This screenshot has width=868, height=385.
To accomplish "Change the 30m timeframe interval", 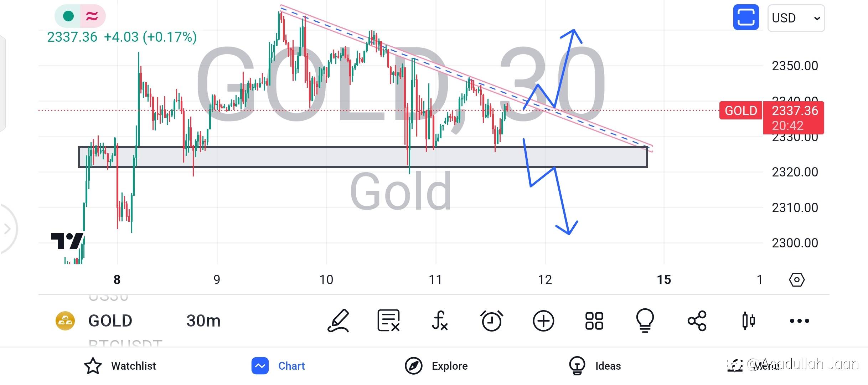I will 203,321.
